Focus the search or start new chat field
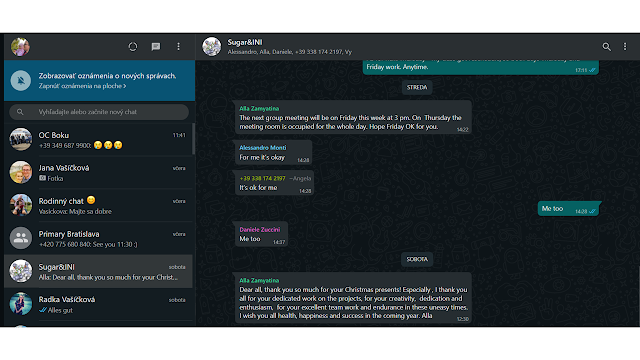Viewport: 640px width, 360px height. [x=99, y=112]
